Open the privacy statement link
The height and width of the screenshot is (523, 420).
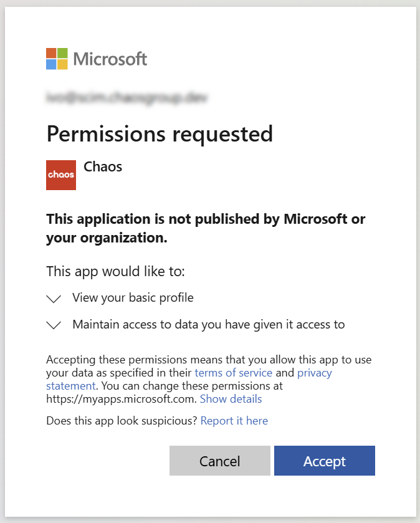click(x=314, y=373)
